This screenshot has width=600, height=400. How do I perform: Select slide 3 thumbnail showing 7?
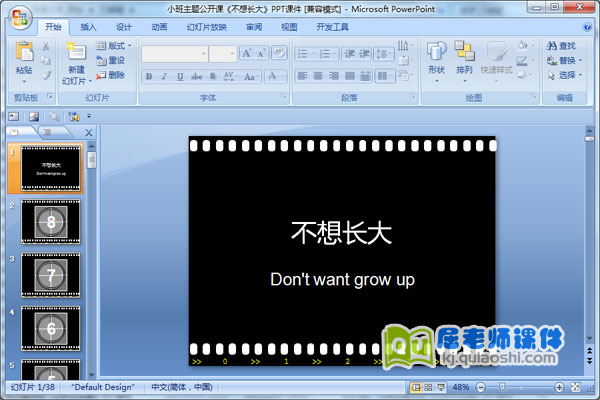[51, 275]
